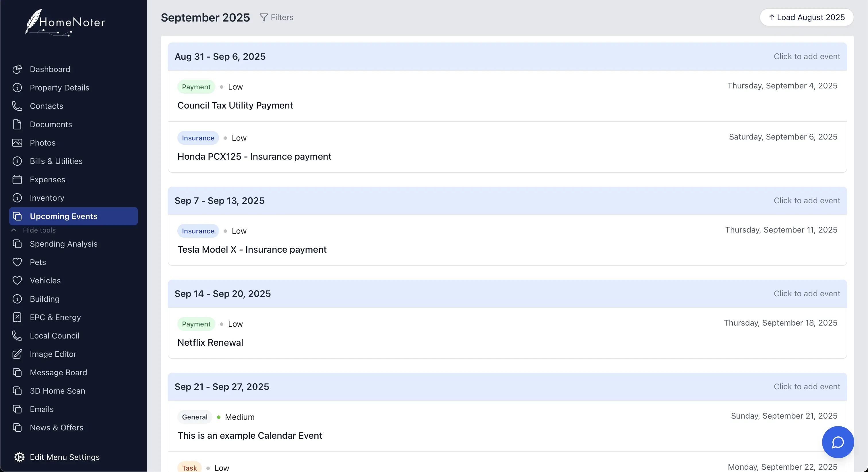Click the EPC & Energy icon
Viewport: 868px width, 472px height.
(x=17, y=317)
